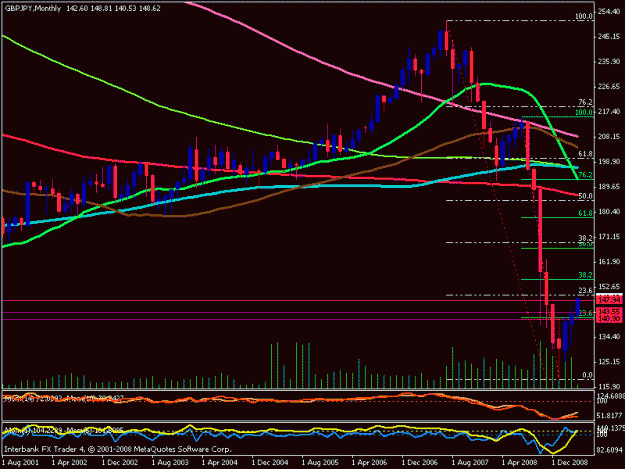Select the low value 140.53 in header
This screenshot has height=469, width=625.
[x=126, y=8]
